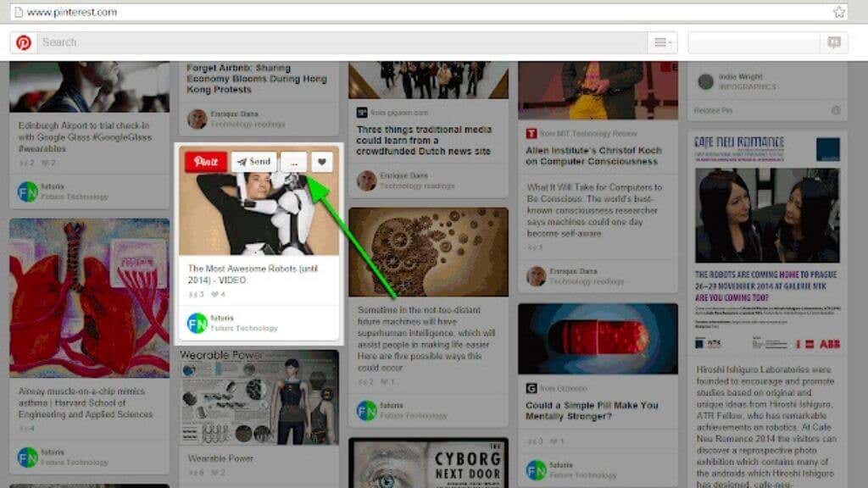868x488 pixels.
Task: Click the Pinterest logo icon
Action: point(23,42)
